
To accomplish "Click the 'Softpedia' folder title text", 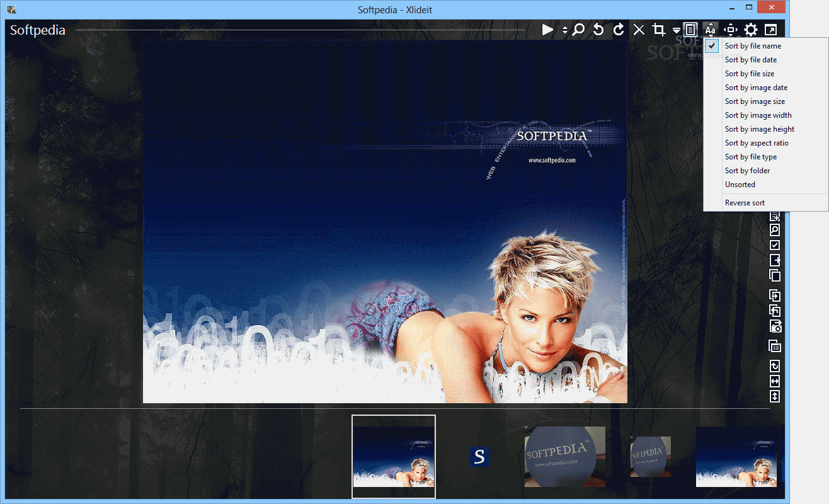I will tap(38, 30).
